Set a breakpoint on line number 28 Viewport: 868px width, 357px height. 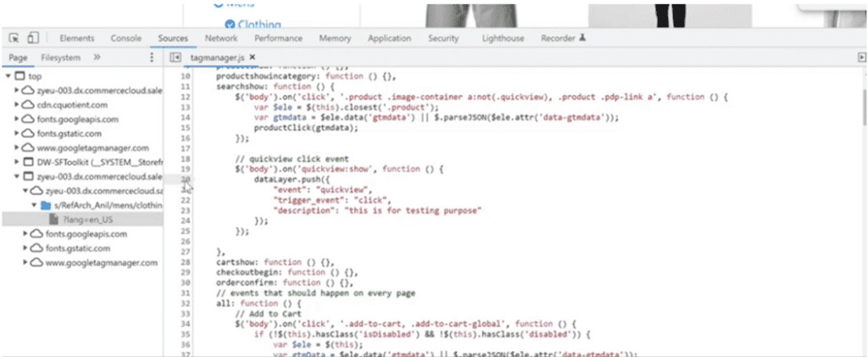click(186, 262)
